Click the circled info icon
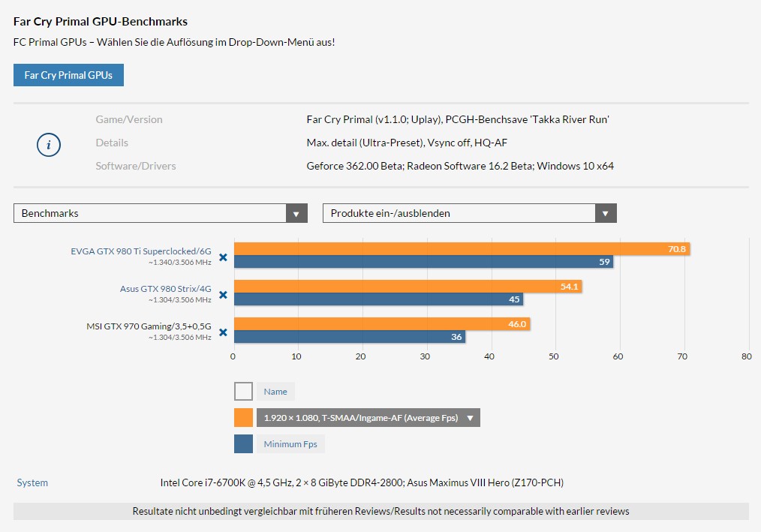The image size is (761, 532). [49, 145]
